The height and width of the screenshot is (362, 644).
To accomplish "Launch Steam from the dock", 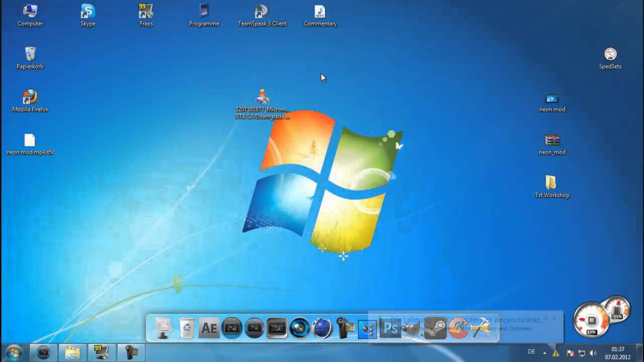I will [x=435, y=328].
